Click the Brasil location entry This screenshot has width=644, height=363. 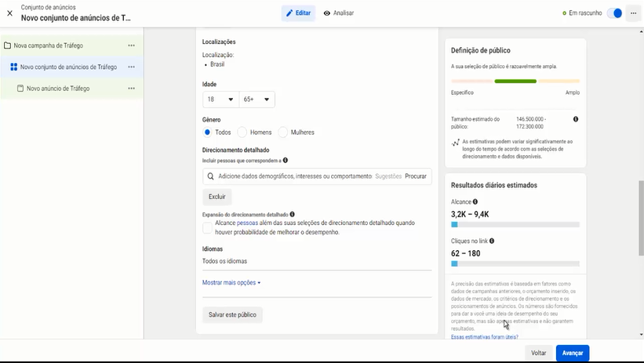pyautogui.click(x=217, y=64)
